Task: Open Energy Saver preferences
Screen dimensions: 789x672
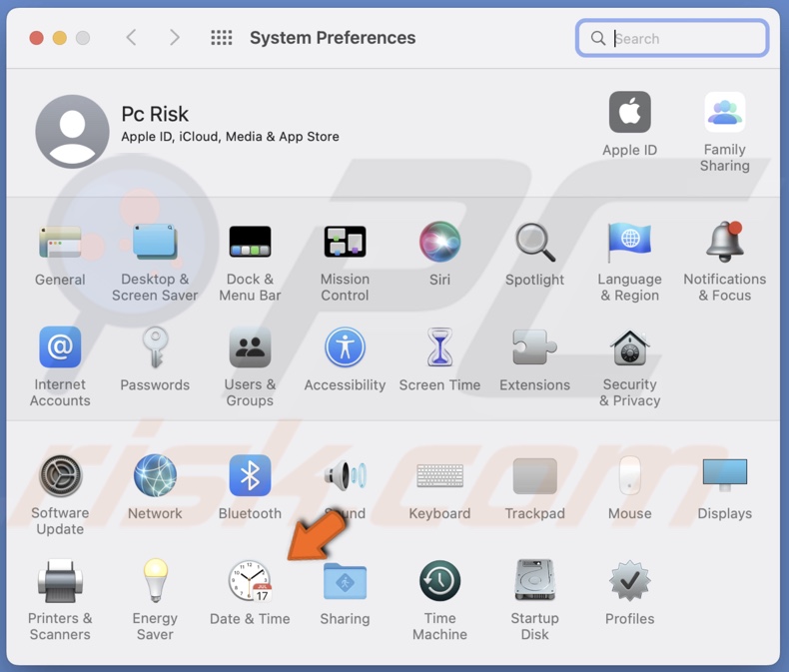Action: point(155,582)
